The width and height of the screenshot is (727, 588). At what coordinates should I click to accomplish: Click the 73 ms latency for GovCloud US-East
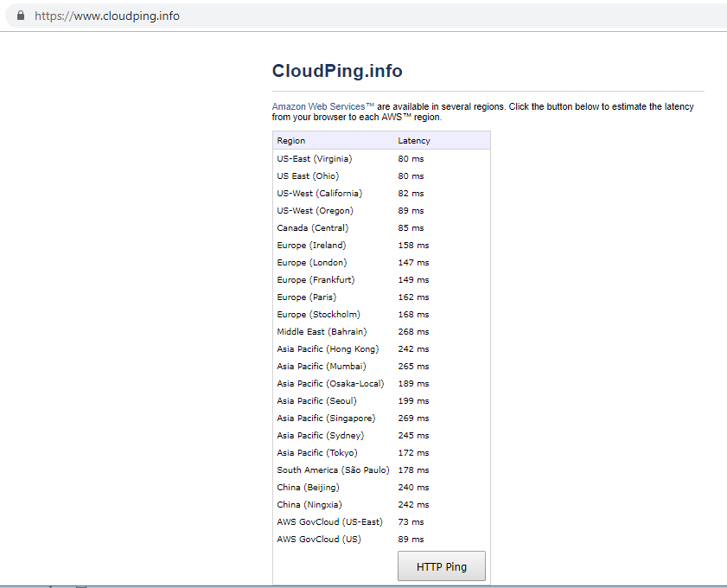411,522
